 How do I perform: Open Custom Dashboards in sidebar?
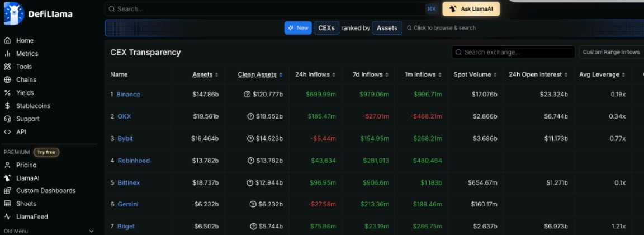[x=45, y=191]
